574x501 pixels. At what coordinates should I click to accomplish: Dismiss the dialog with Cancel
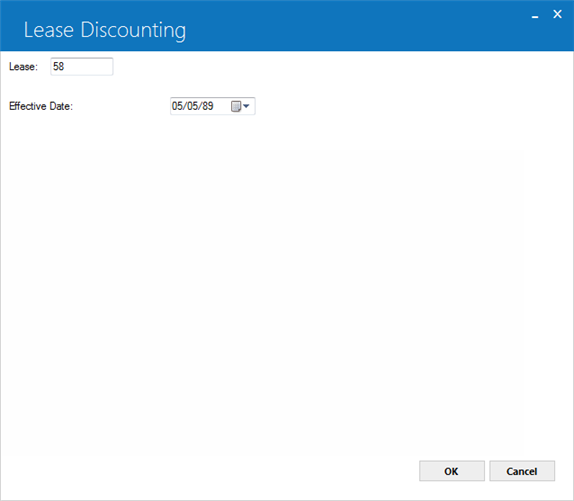pos(522,471)
